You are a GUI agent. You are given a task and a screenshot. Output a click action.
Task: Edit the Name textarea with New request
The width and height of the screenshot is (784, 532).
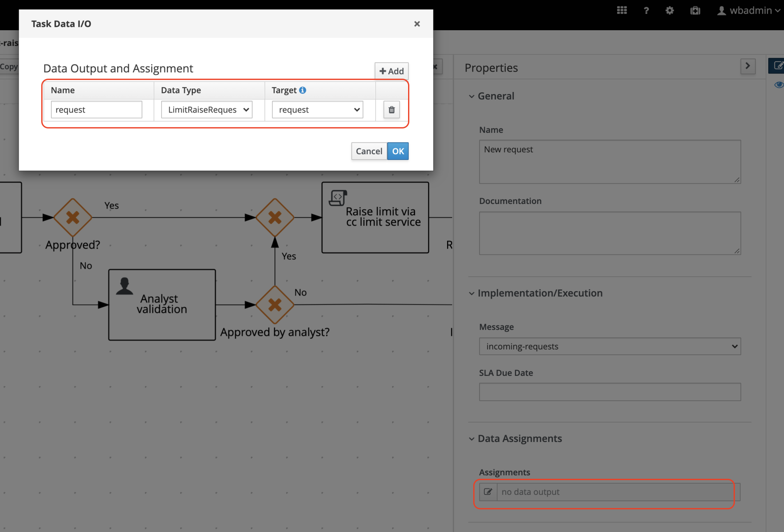tap(610, 162)
